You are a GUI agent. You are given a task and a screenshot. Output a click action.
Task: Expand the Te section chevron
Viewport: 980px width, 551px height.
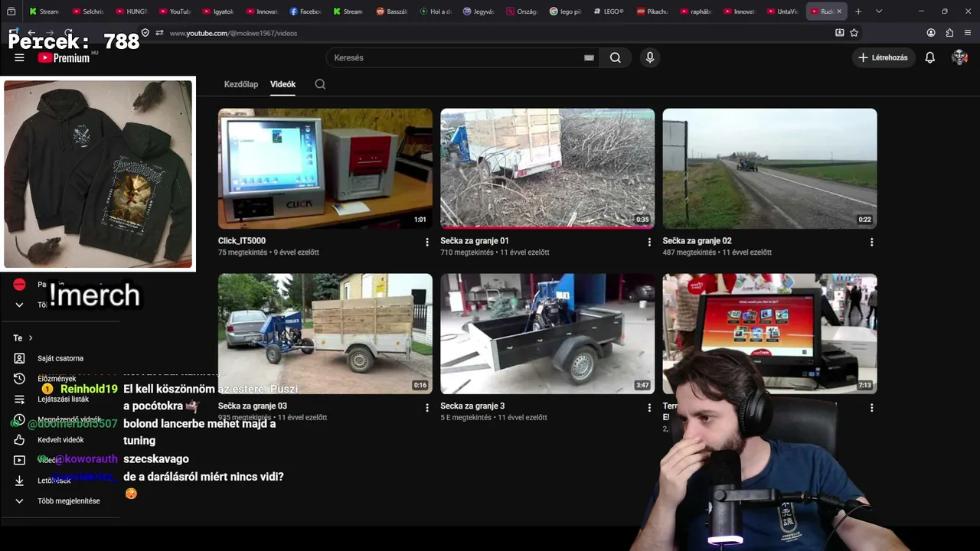[31, 337]
